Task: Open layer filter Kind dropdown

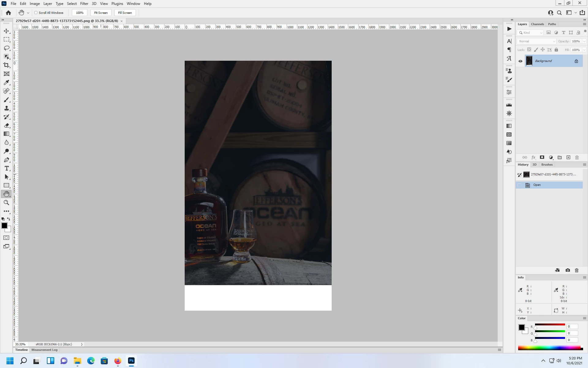Action: tap(530, 33)
